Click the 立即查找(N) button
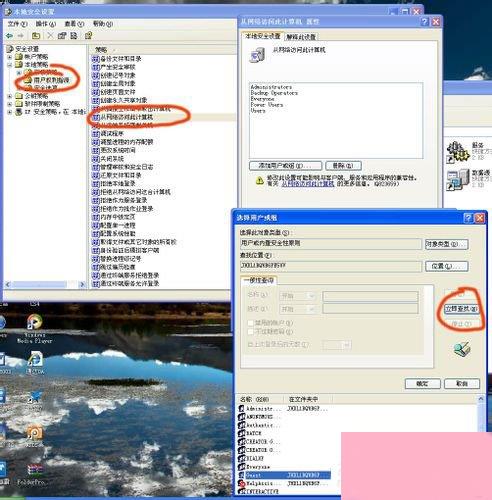 [462, 309]
